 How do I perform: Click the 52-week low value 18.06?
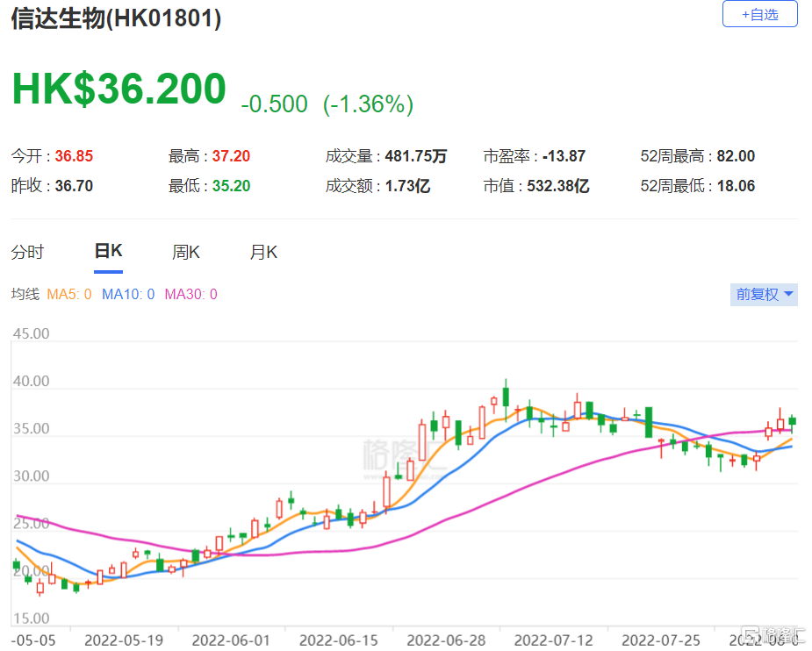pos(736,186)
